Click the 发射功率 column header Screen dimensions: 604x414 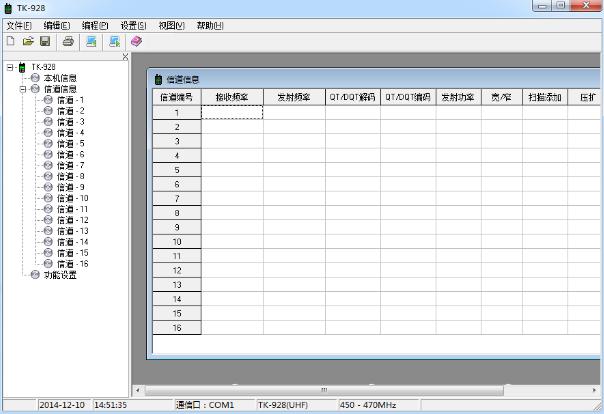pyautogui.click(x=457, y=98)
